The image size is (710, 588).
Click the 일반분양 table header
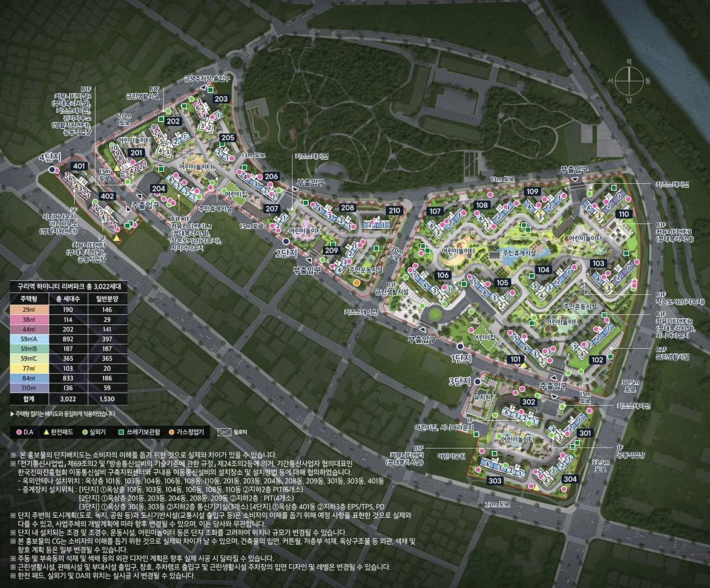(108, 299)
